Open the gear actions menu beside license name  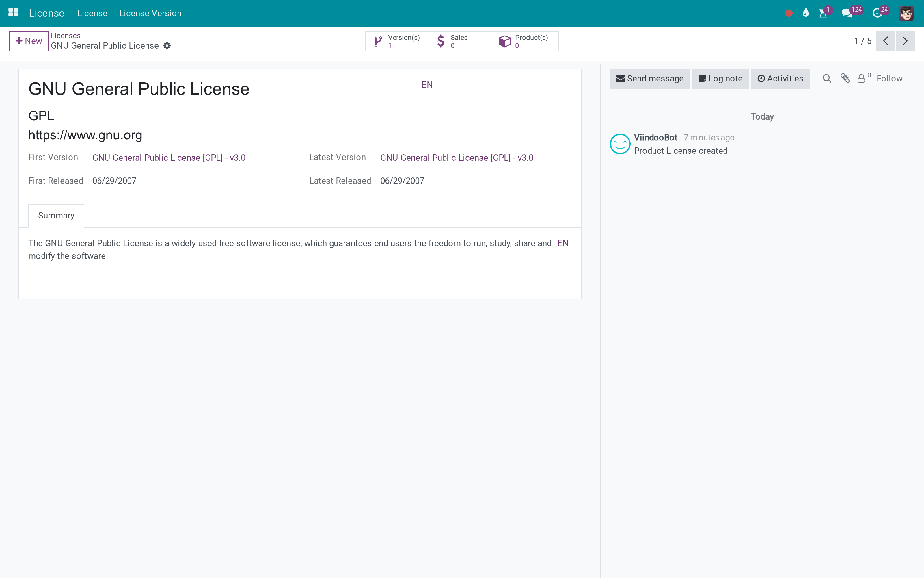167,45
